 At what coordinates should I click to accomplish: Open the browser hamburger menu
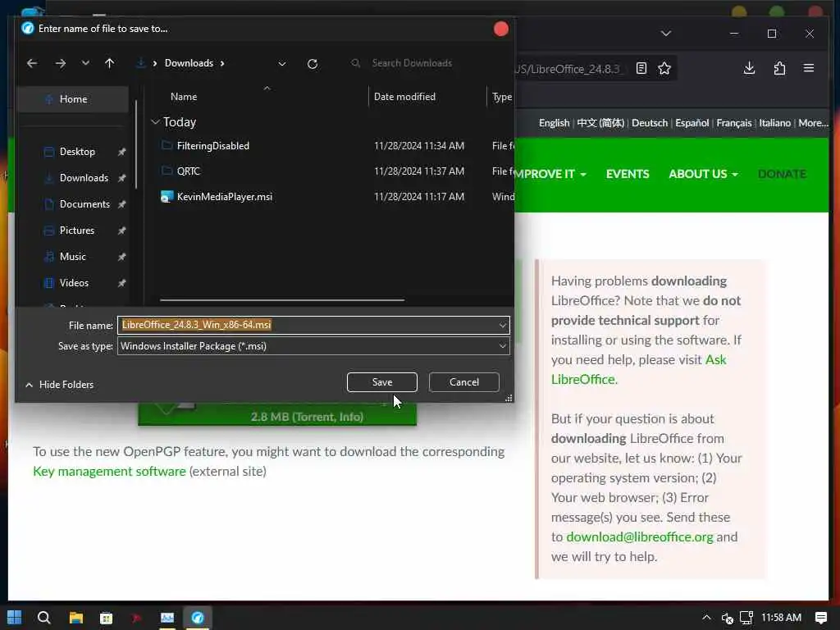click(809, 68)
